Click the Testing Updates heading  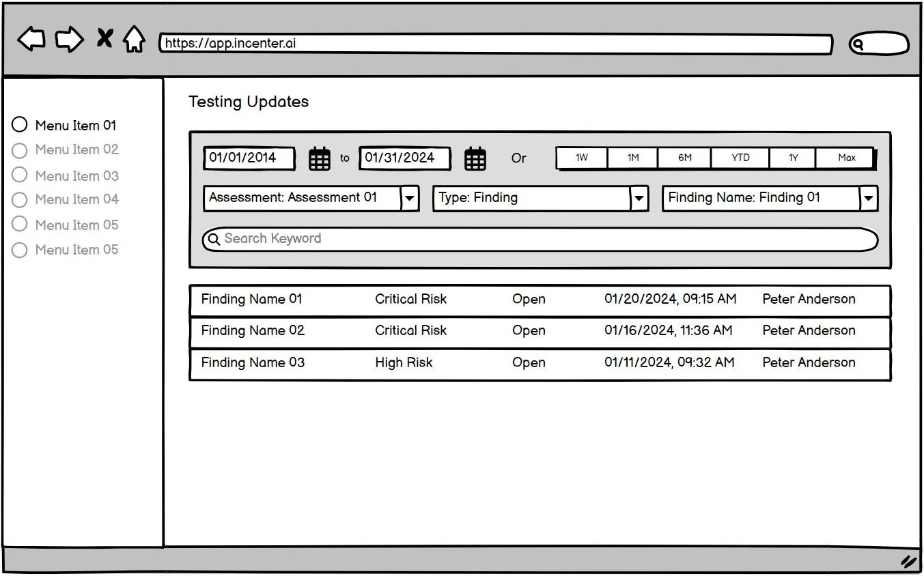(249, 102)
